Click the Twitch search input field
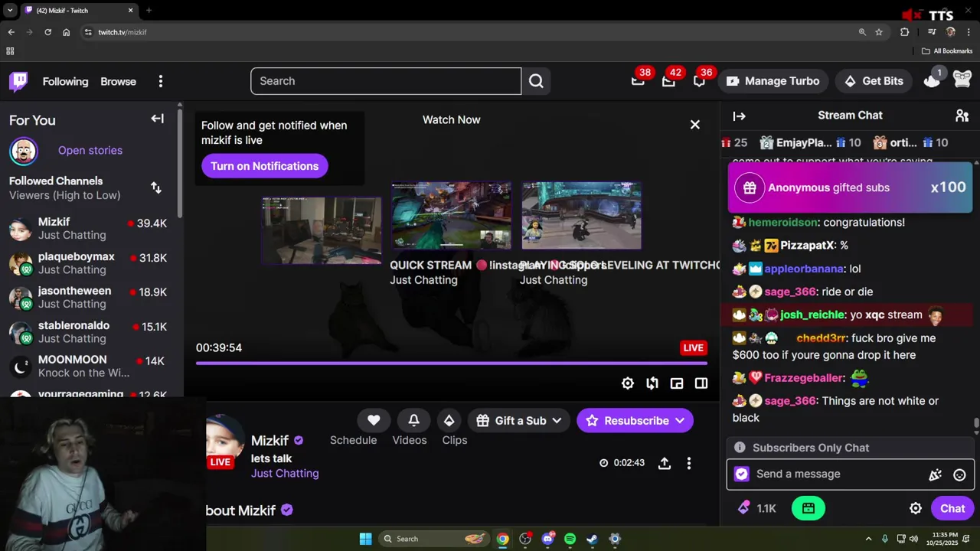The image size is (980, 551). tap(386, 81)
